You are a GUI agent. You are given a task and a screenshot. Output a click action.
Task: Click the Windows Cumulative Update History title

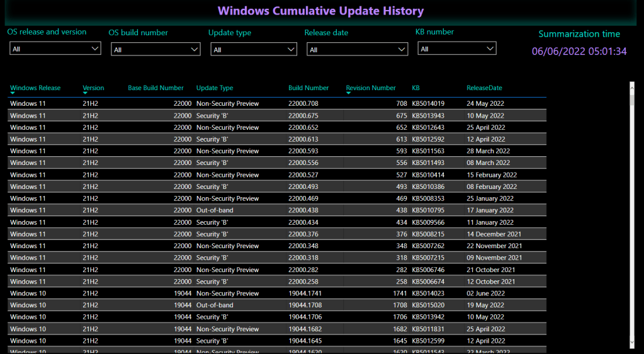point(320,11)
